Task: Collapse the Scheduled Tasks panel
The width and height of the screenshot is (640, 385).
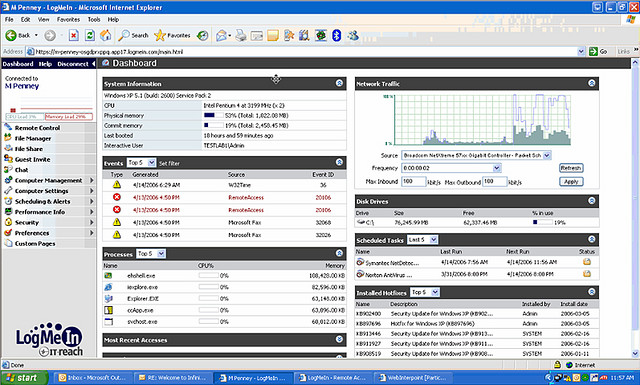Action: click(x=591, y=239)
